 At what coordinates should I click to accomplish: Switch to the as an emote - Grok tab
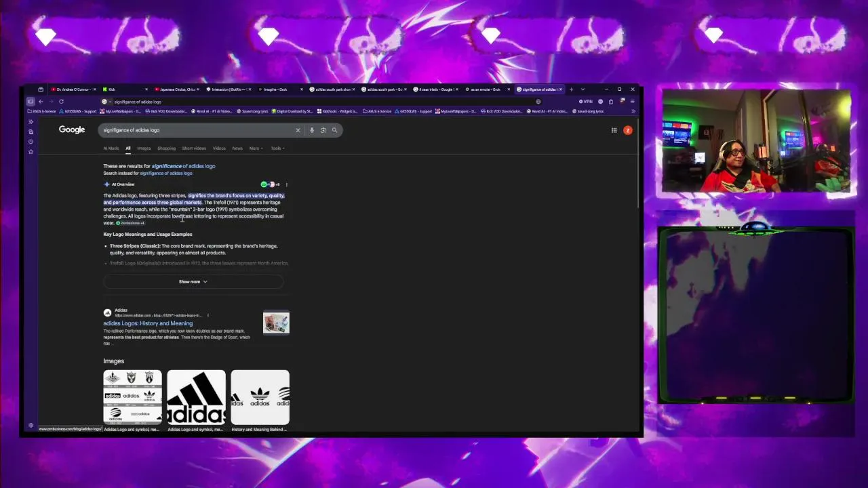(487, 89)
